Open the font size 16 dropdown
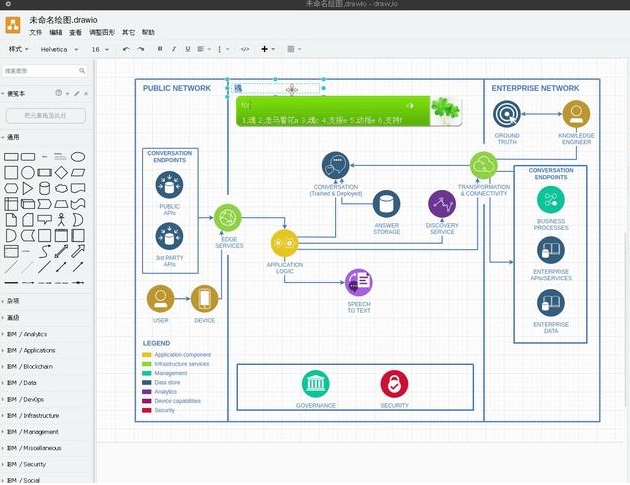Image resolution: width=630 pixels, height=485 pixels. pyautogui.click(x=100, y=49)
